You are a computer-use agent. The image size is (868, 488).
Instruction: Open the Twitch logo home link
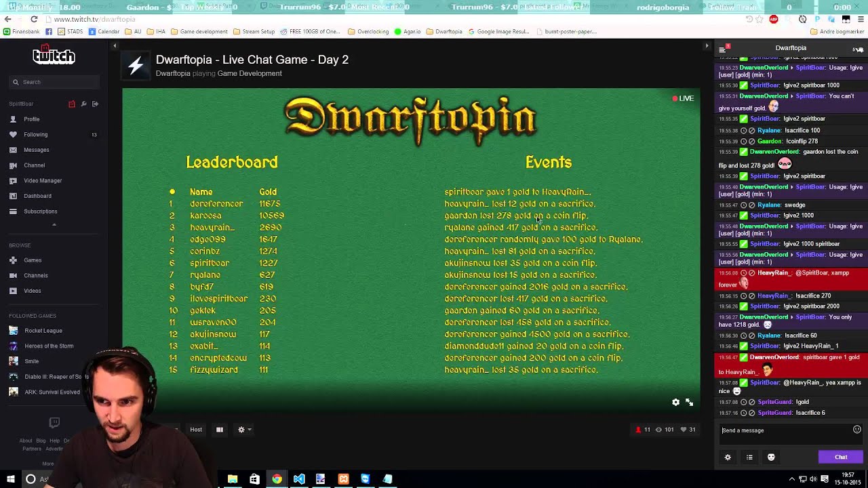pos(54,56)
